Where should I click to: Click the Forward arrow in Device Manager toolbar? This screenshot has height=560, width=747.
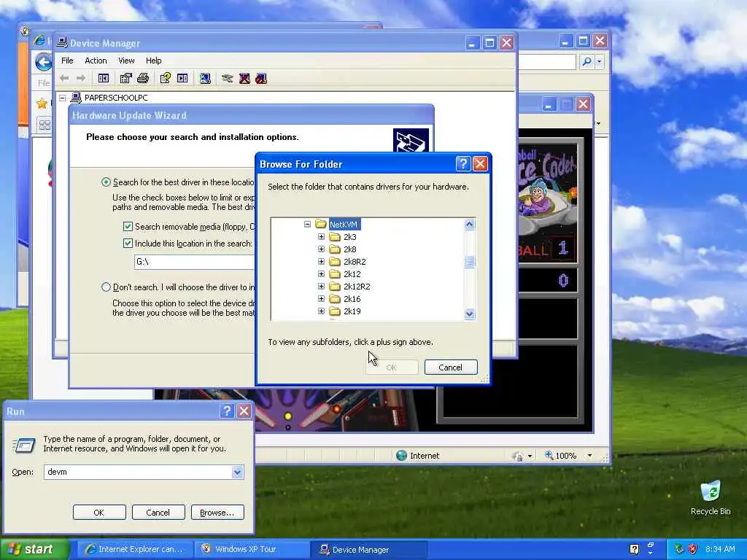81,78
